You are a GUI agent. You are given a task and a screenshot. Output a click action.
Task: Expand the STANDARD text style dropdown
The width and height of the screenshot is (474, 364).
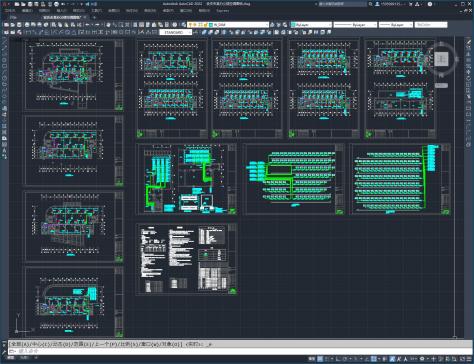point(176,32)
